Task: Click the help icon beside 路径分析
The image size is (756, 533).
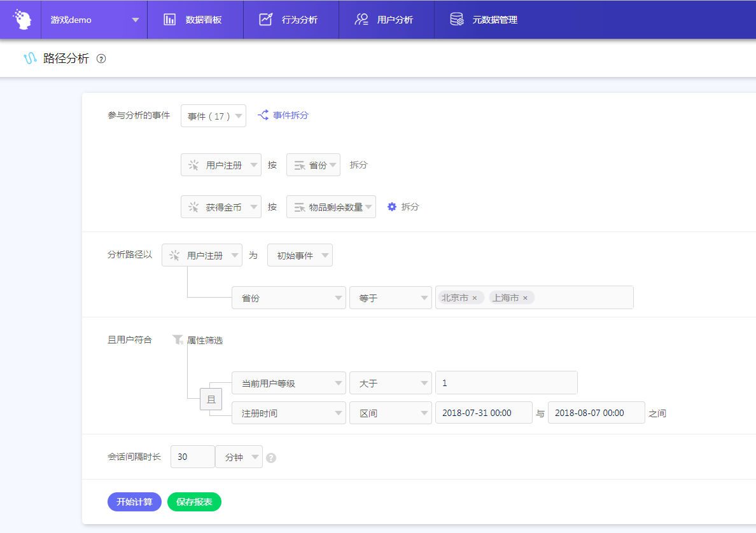Action: (x=101, y=59)
